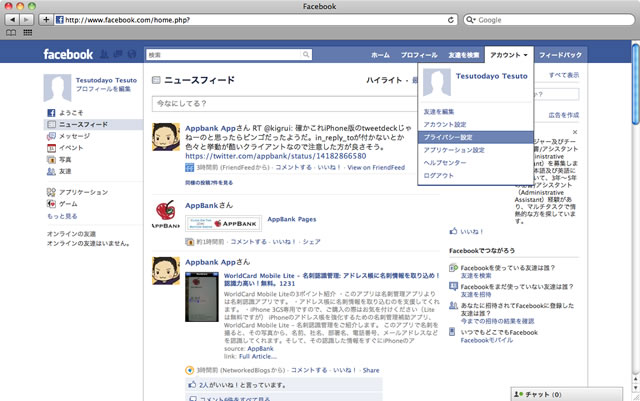Screen dimensions: 640x401
Task: Expand もっと見る in the sidebar
Action: click(62, 216)
